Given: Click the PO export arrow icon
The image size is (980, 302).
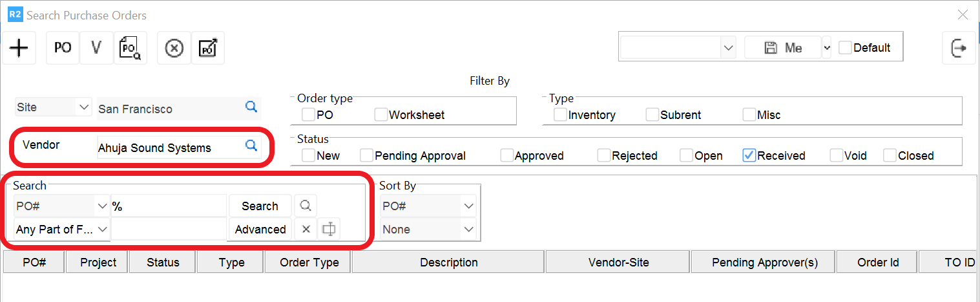Looking at the screenshot, I should 208,48.
